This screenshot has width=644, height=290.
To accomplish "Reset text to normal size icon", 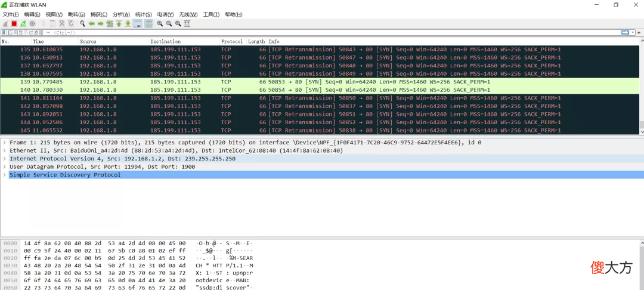I will [178, 24].
